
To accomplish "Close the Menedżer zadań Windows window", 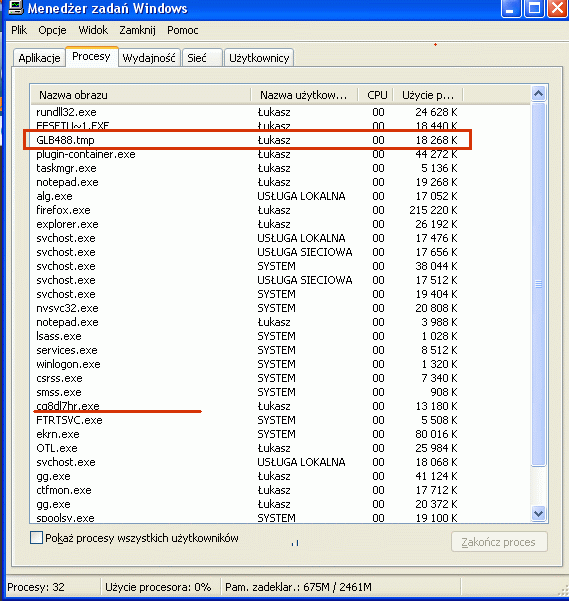I will [x=557, y=8].
